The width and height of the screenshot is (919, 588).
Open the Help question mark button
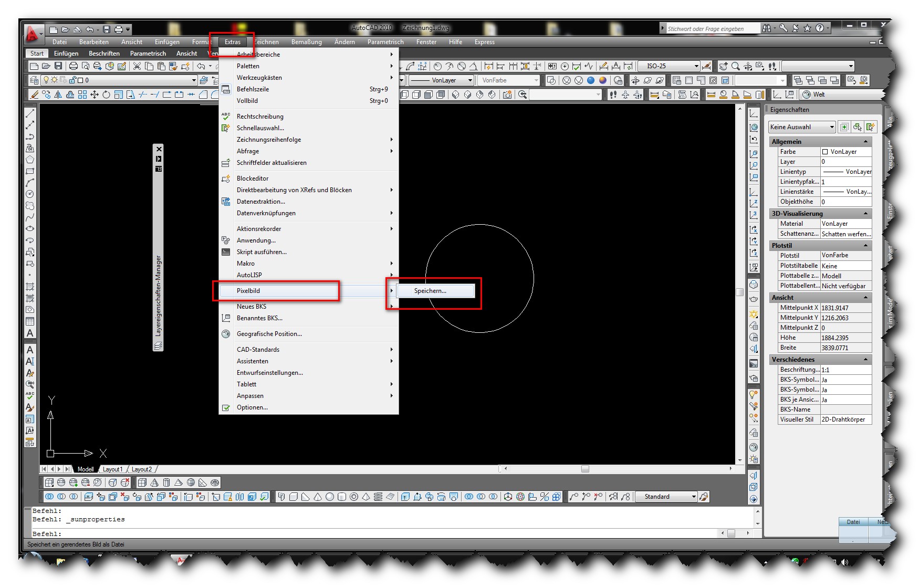click(820, 28)
